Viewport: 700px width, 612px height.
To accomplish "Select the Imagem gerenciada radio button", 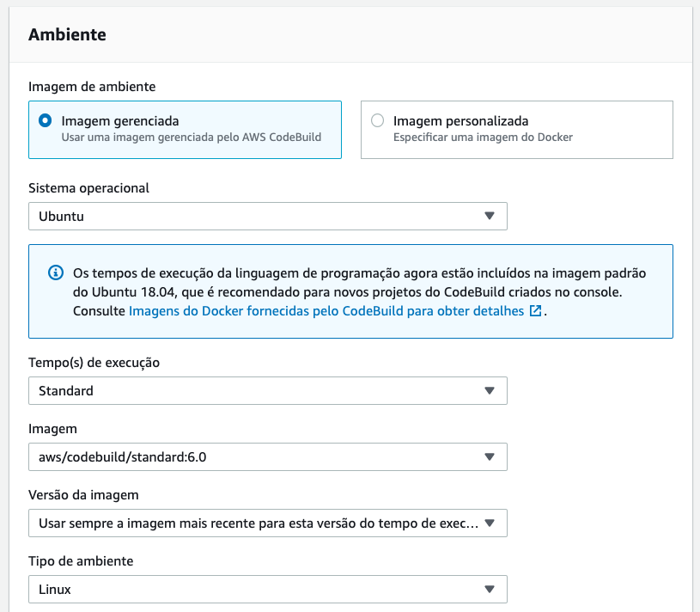I will 45,120.
